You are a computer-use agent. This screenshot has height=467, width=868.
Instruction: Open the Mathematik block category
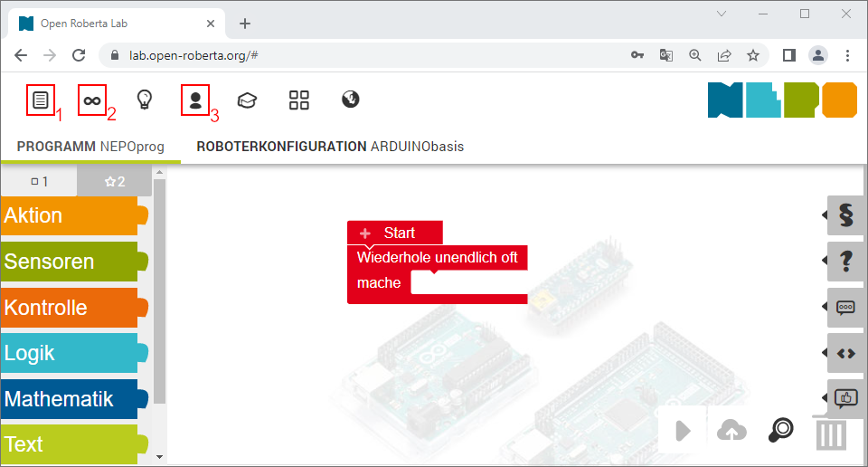(74, 399)
